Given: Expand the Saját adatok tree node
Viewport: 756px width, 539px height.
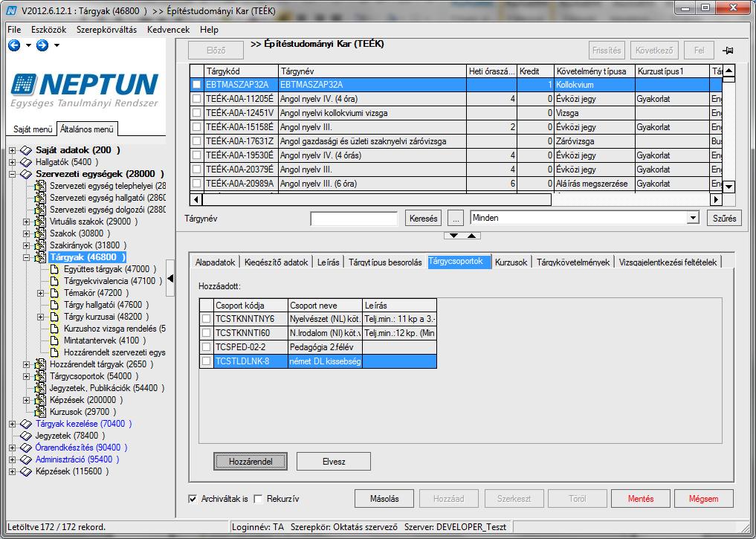Looking at the screenshot, I should point(12,150).
